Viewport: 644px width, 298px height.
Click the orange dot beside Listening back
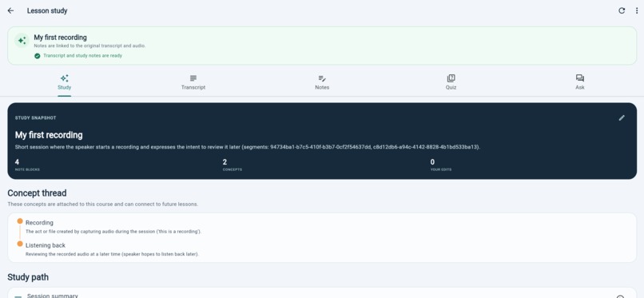click(x=20, y=244)
